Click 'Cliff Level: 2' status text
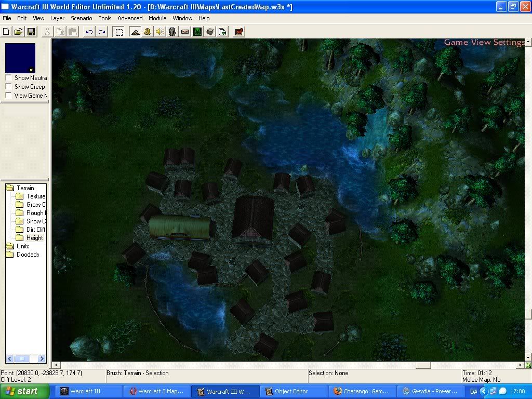Viewport: 532px width, 399px height. pyautogui.click(x=16, y=380)
